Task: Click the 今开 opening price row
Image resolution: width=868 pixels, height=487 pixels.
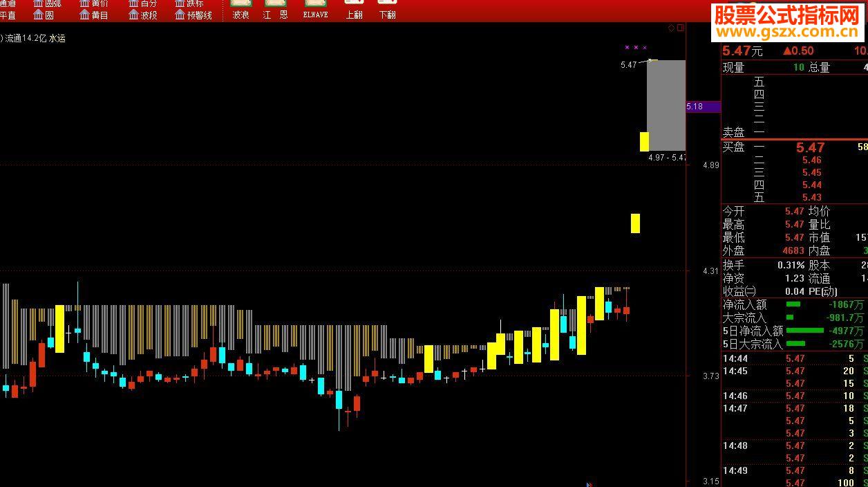Action: pyautogui.click(x=764, y=211)
